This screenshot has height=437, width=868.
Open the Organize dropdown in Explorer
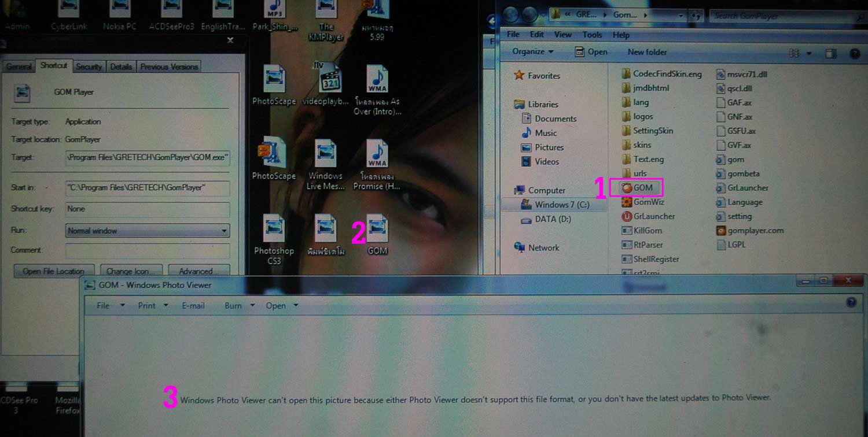(x=533, y=51)
